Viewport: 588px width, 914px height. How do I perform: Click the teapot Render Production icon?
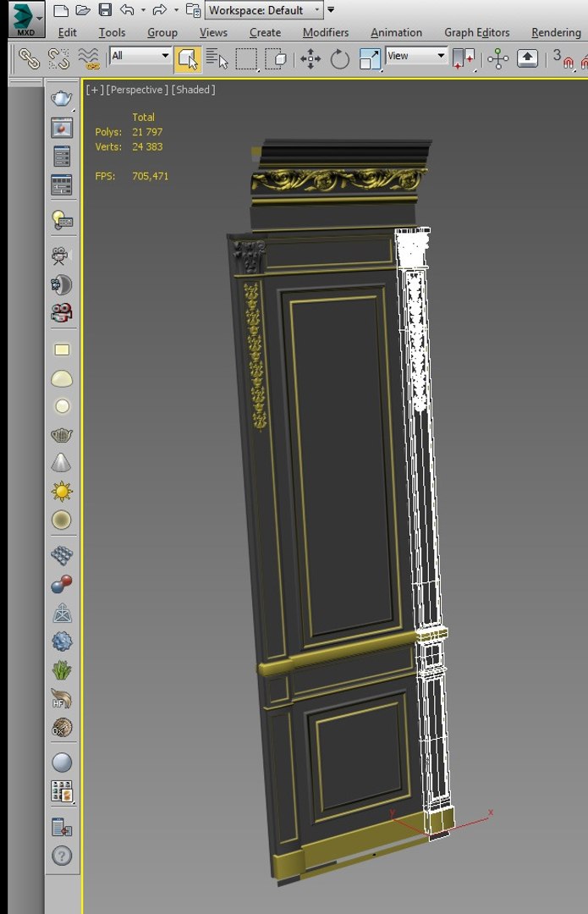[61, 98]
